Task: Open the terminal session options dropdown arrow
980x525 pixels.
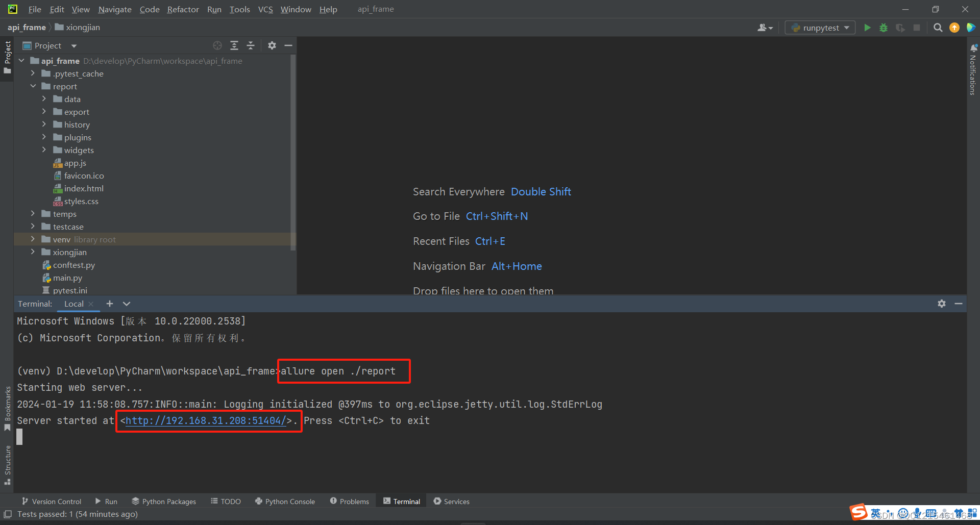Action: tap(127, 304)
